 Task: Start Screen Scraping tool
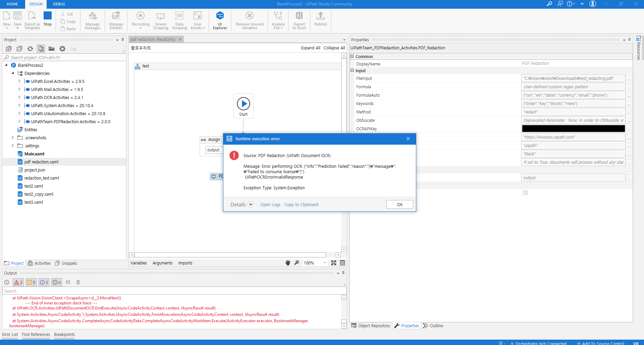[161, 20]
